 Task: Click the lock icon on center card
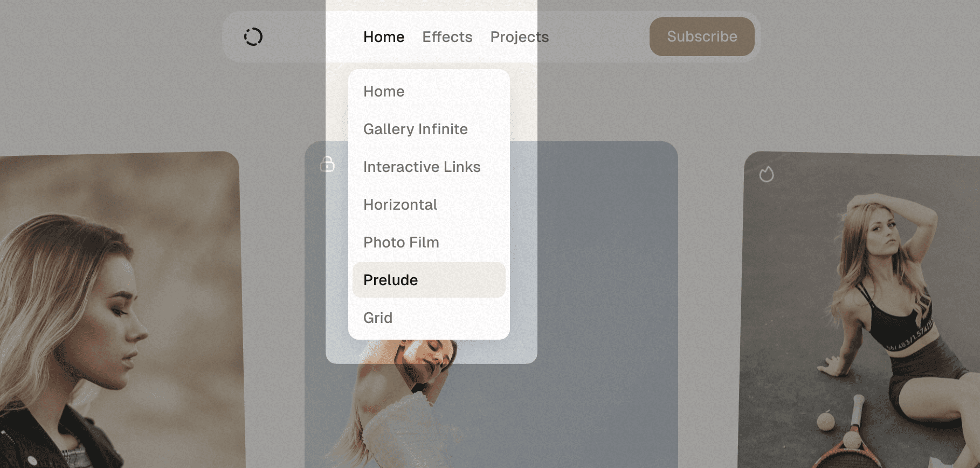327,164
